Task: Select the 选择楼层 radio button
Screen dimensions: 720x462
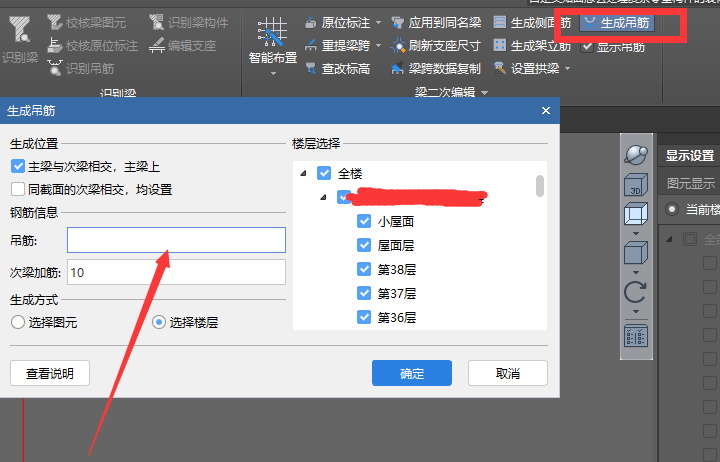Action: point(159,322)
